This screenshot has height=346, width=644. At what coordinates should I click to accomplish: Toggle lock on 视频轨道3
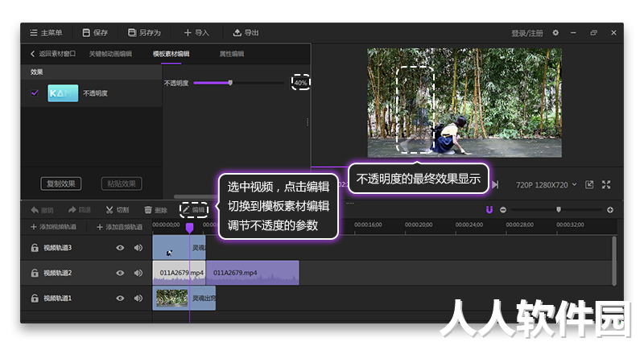(x=35, y=248)
